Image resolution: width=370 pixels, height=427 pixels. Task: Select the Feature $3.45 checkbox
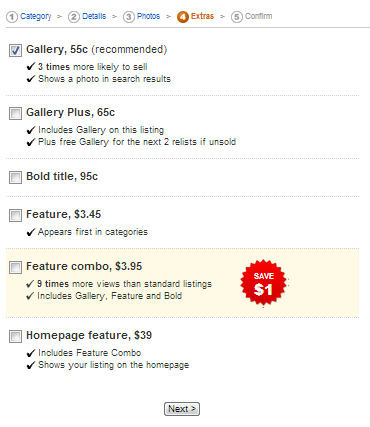pyautogui.click(x=15, y=215)
